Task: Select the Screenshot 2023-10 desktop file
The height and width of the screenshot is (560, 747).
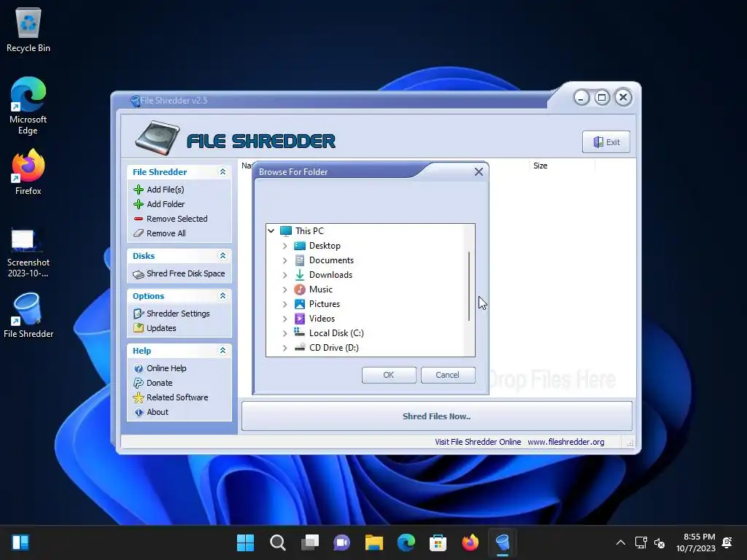Action: [28, 253]
